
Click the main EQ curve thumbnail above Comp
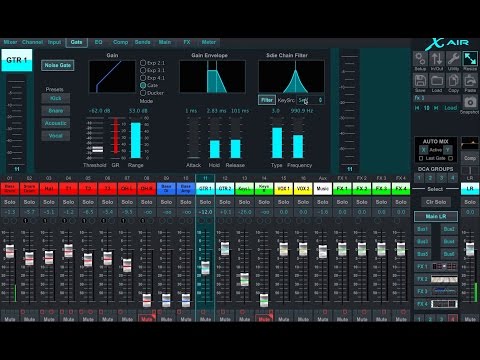point(470,143)
